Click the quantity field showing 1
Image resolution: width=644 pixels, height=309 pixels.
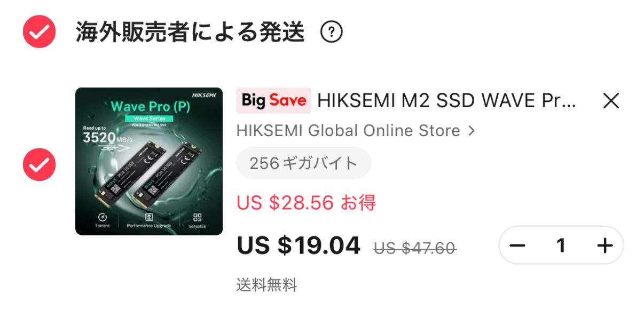pos(561,245)
